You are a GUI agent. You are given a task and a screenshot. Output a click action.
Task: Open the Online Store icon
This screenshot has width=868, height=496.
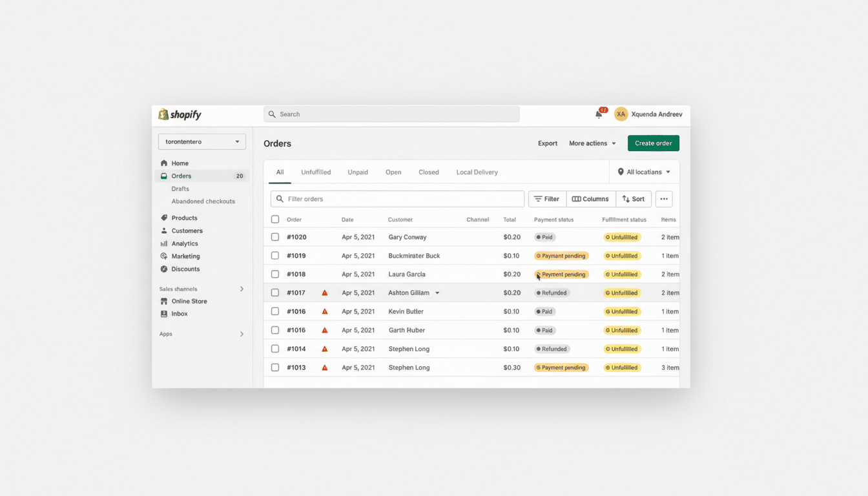164,302
